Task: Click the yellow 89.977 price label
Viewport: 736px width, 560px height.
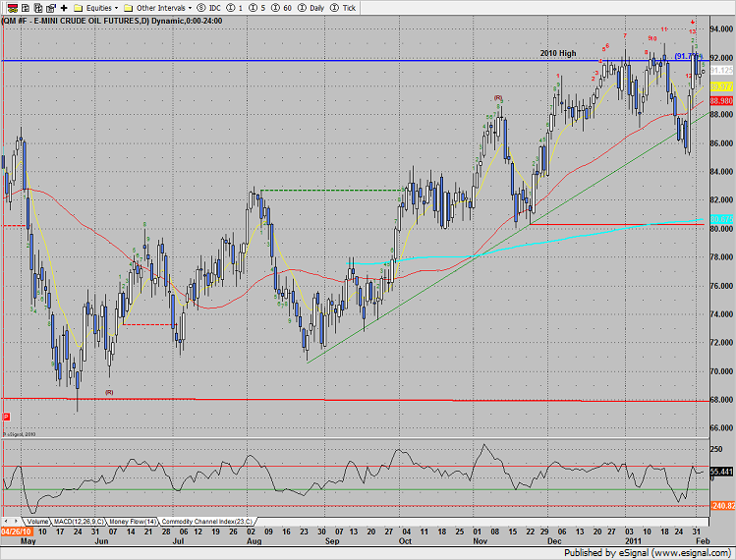Action: pyautogui.click(x=722, y=86)
